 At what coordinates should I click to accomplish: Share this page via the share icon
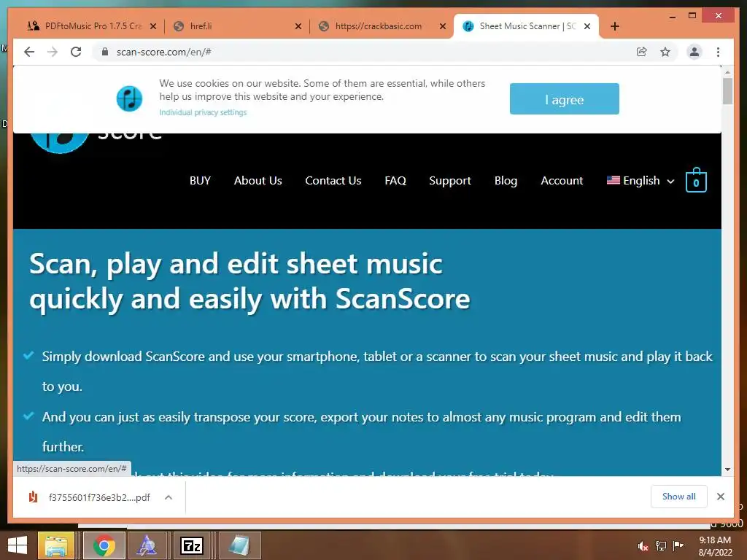coord(642,52)
